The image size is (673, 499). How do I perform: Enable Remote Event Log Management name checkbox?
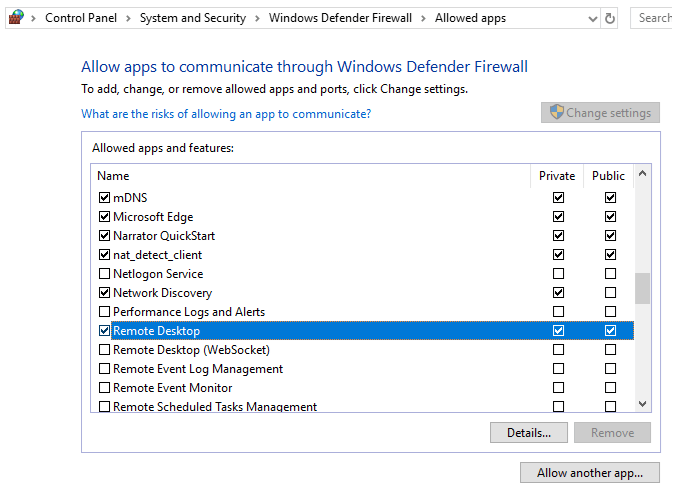point(104,369)
